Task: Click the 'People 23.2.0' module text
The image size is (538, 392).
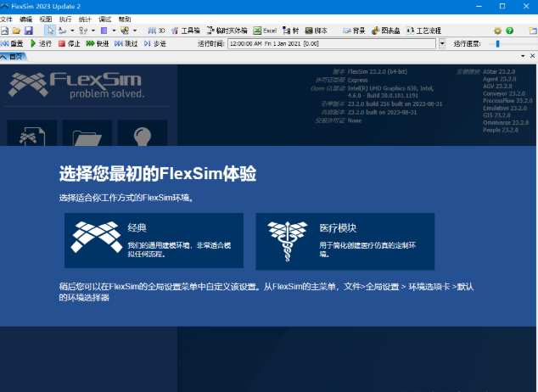Action: (501, 130)
